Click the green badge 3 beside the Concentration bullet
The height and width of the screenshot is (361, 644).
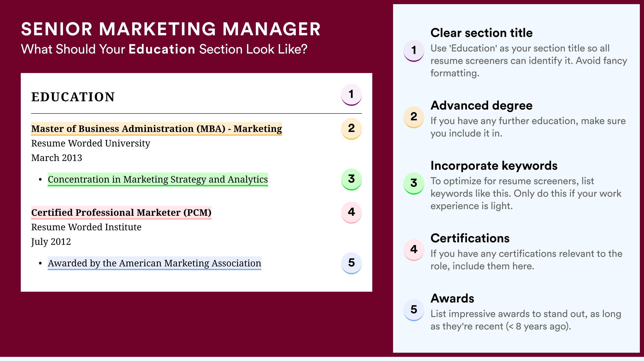(351, 179)
